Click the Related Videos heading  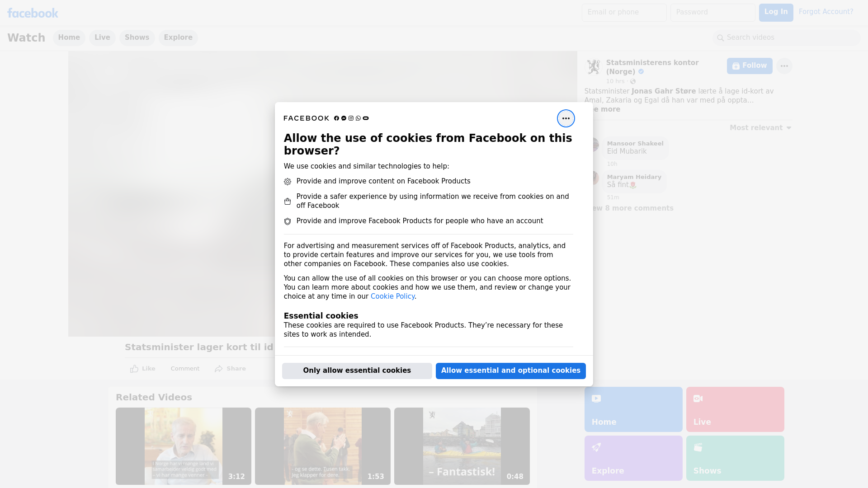coord(154,397)
